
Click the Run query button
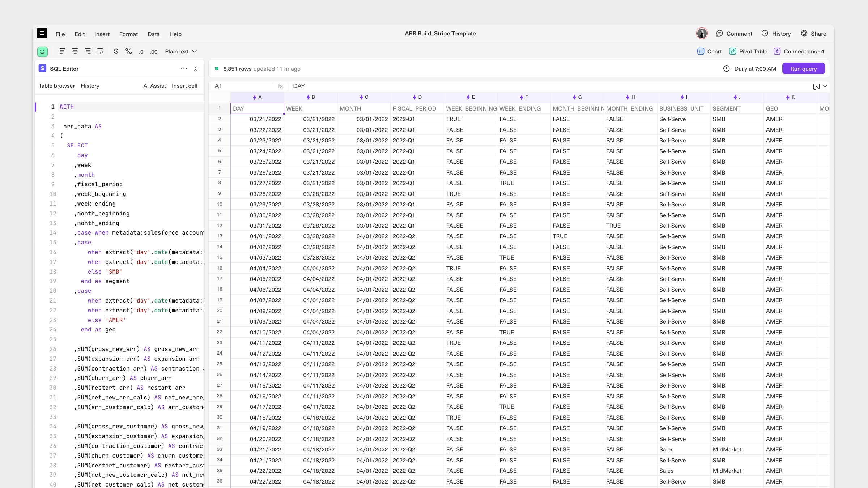click(803, 69)
